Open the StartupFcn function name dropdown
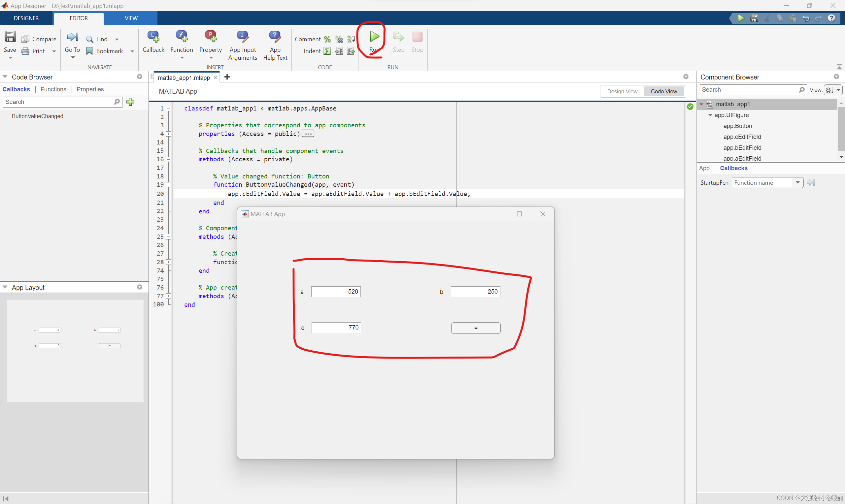845x504 pixels. click(x=798, y=182)
